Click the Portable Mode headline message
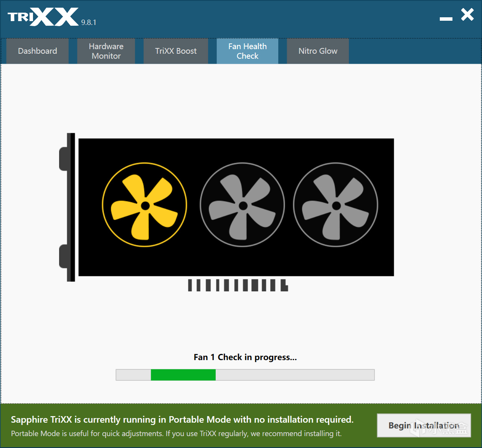The height and width of the screenshot is (448, 482). click(182, 420)
